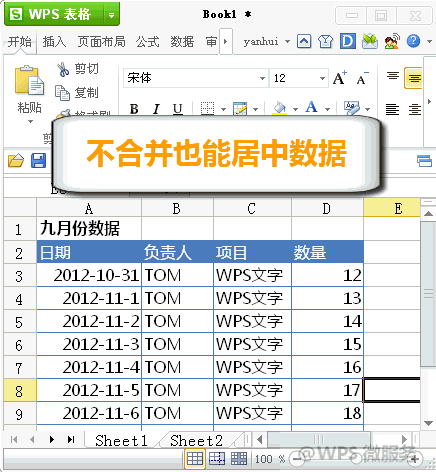Toggle Underline formatting
436x472 pixels.
pos(178,109)
